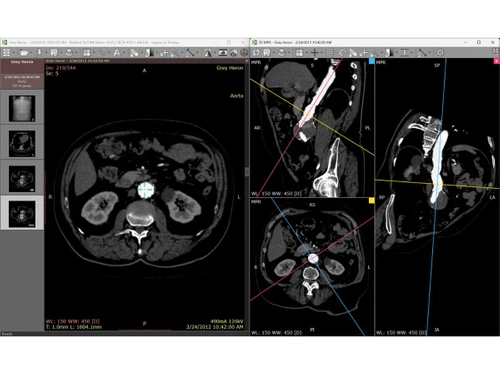Screen dimensions: 500x375
Task: Select the second series thumbnail with chest view
Action: coord(22,144)
